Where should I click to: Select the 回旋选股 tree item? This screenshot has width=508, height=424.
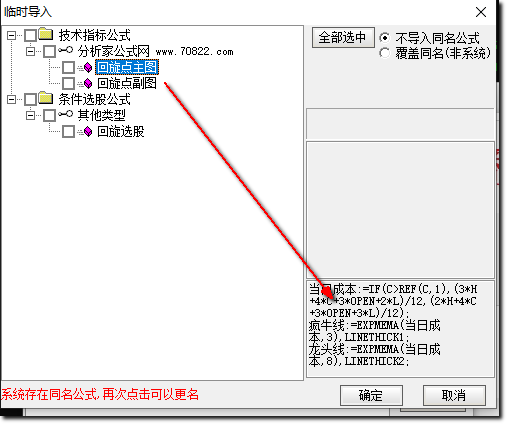click(121, 132)
